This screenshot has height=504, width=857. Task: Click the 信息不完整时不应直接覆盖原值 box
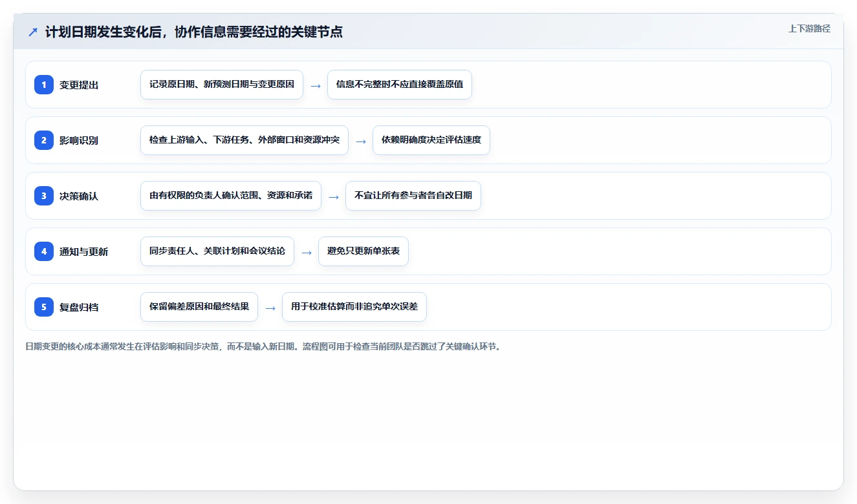click(400, 85)
